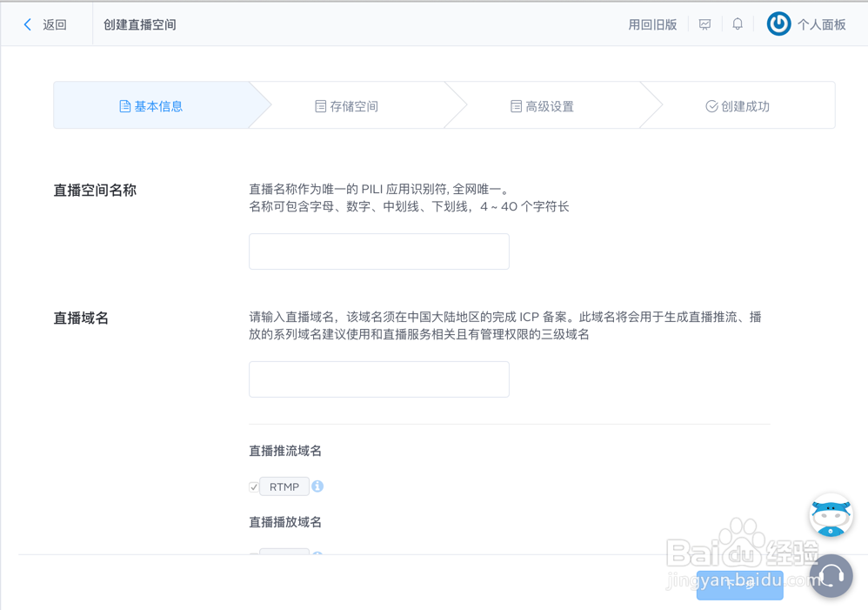868x610 pixels.
Task: Click the 直播空间名称 input field
Action: pos(378,251)
